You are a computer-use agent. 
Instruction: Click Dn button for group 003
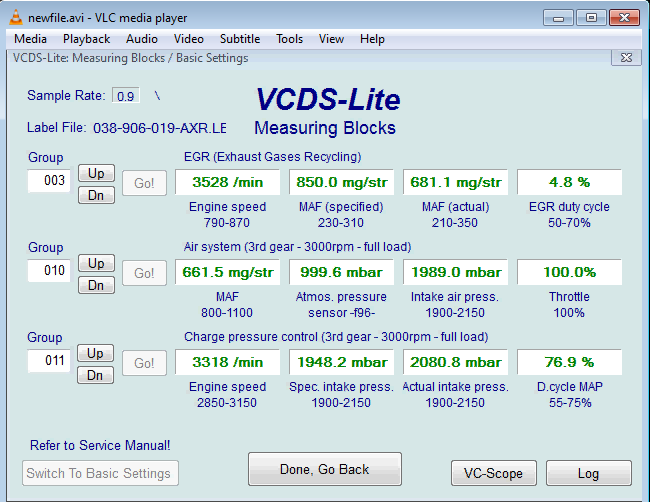tap(96, 195)
